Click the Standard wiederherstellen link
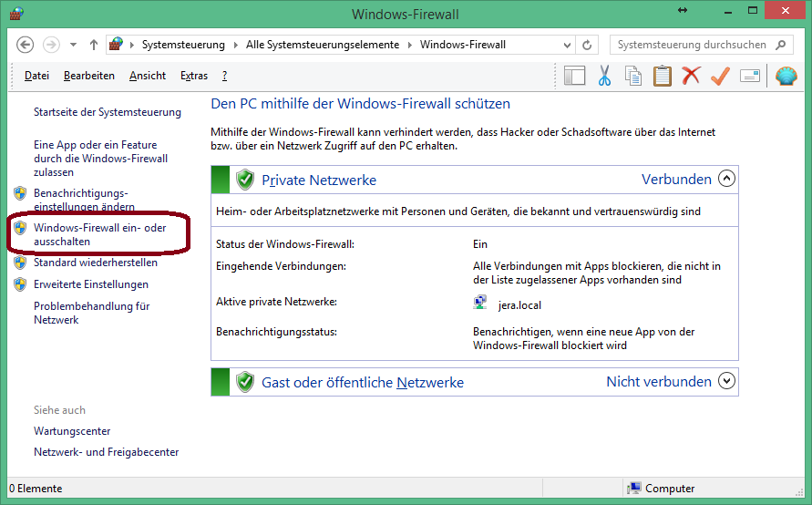Screen dimensions: 812x505 point(95,263)
